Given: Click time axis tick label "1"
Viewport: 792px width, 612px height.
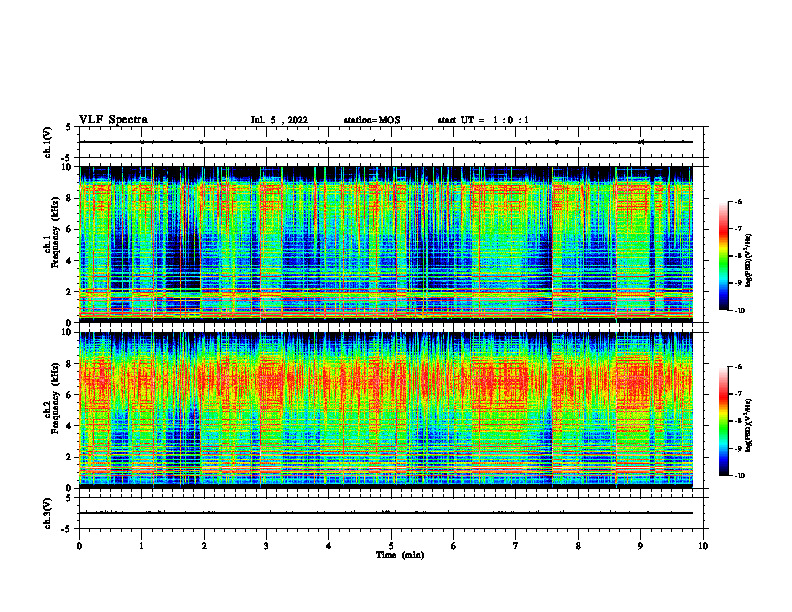Looking at the screenshot, I should tap(141, 546).
